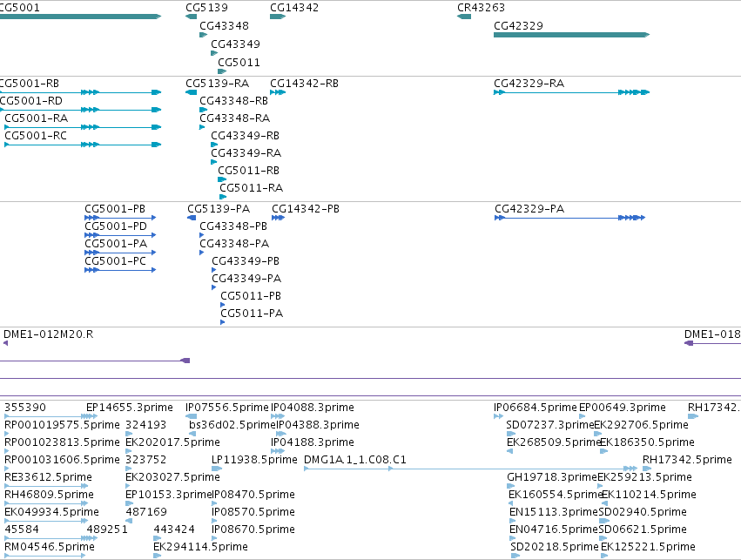The height and width of the screenshot is (560, 741).
Task: Select the CG5001-PA protein label
Action: click(x=116, y=244)
